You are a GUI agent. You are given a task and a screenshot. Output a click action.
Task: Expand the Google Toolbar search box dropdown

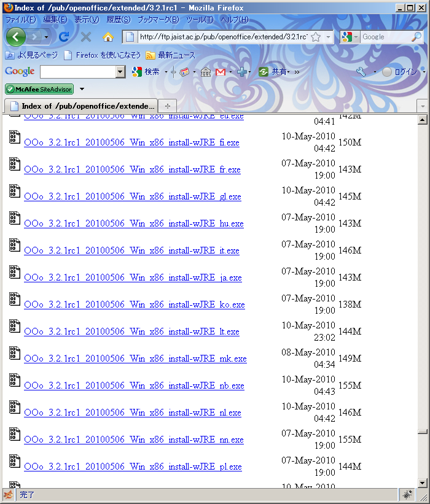coord(120,72)
